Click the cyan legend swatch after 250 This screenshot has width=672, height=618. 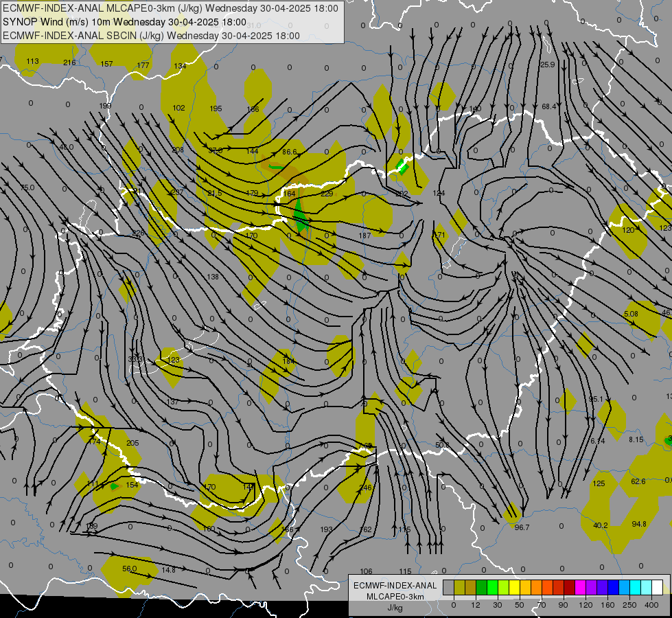click(636, 587)
